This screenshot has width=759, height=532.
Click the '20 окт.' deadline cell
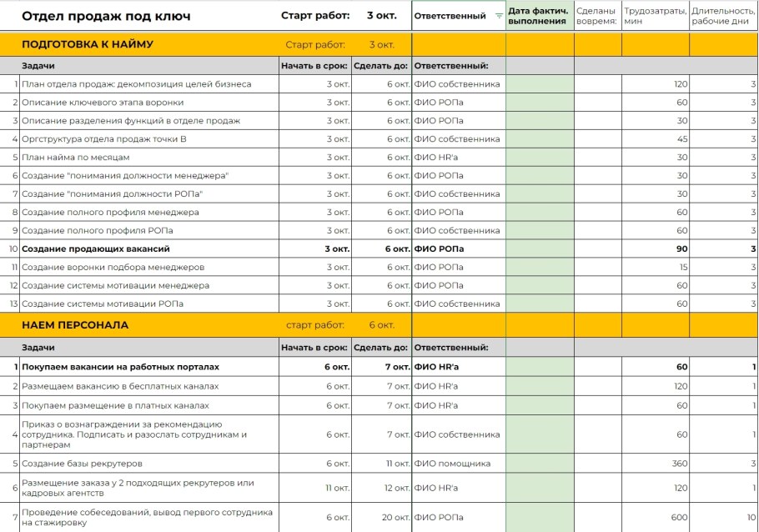pyautogui.click(x=381, y=517)
